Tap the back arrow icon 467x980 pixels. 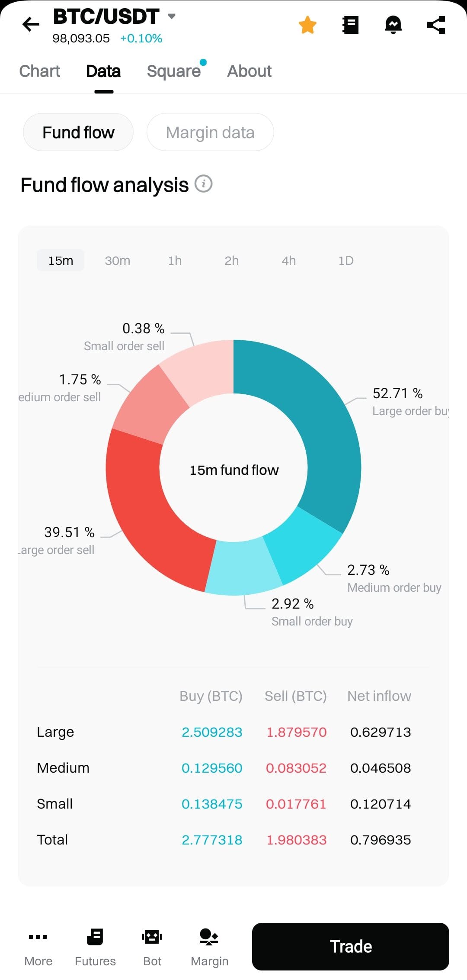[31, 24]
